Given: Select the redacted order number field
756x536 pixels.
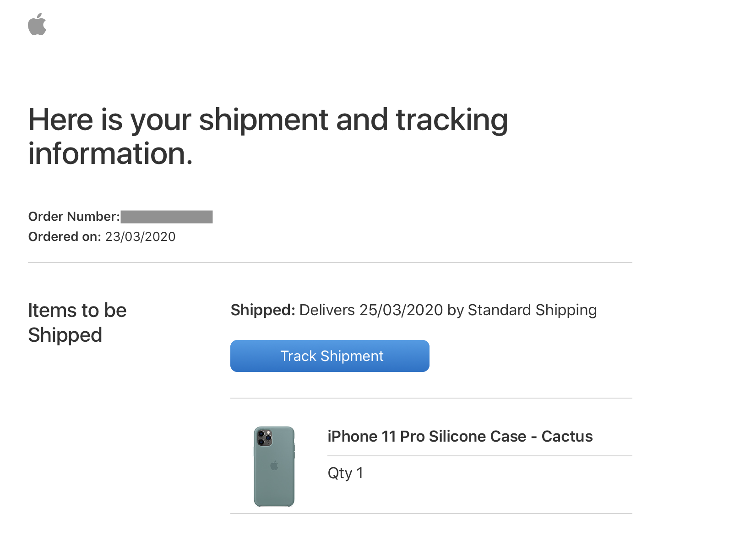Looking at the screenshot, I should (x=167, y=217).
